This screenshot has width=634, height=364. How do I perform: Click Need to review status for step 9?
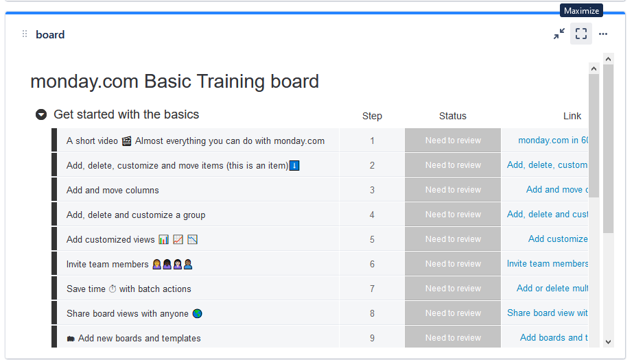tap(453, 337)
